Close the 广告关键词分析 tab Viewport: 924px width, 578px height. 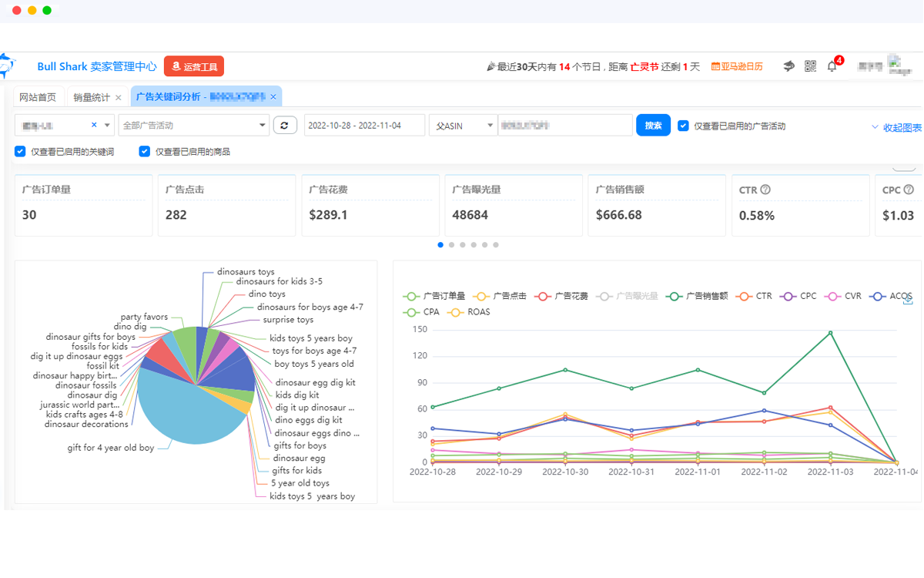[273, 97]
